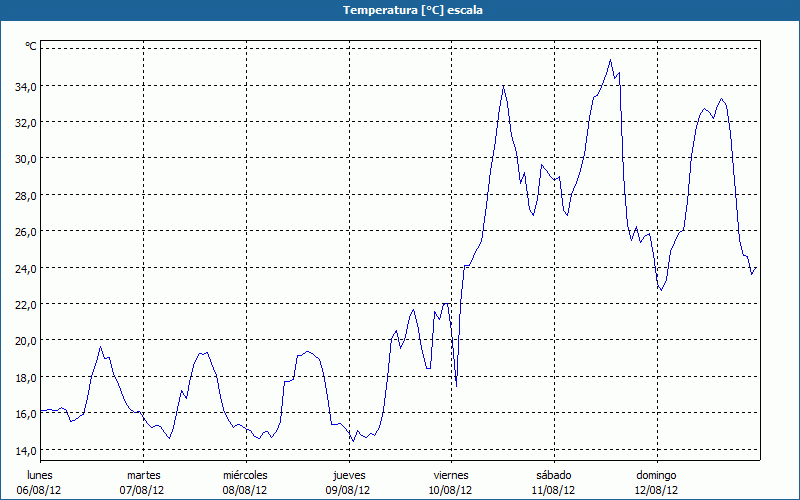The height and width of the screenshot is (500, 800).
Task: Click the °C unit label on the axis
Action: tap(31, 47)
